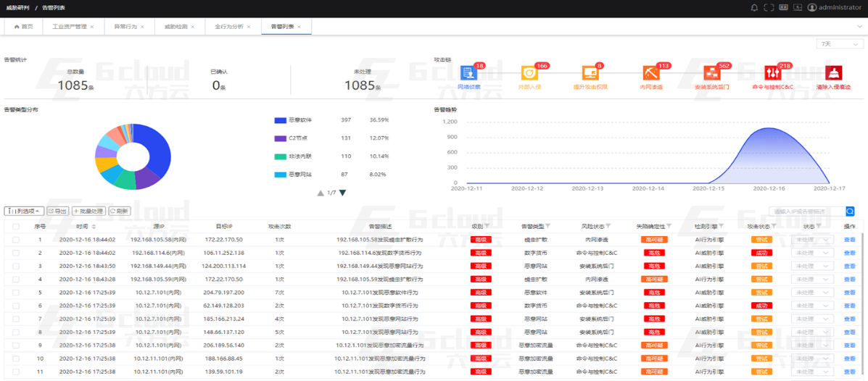Open row 5 未处理 status dropdown
This screenshot has width=868, height=381.
(x=812, y=293)
